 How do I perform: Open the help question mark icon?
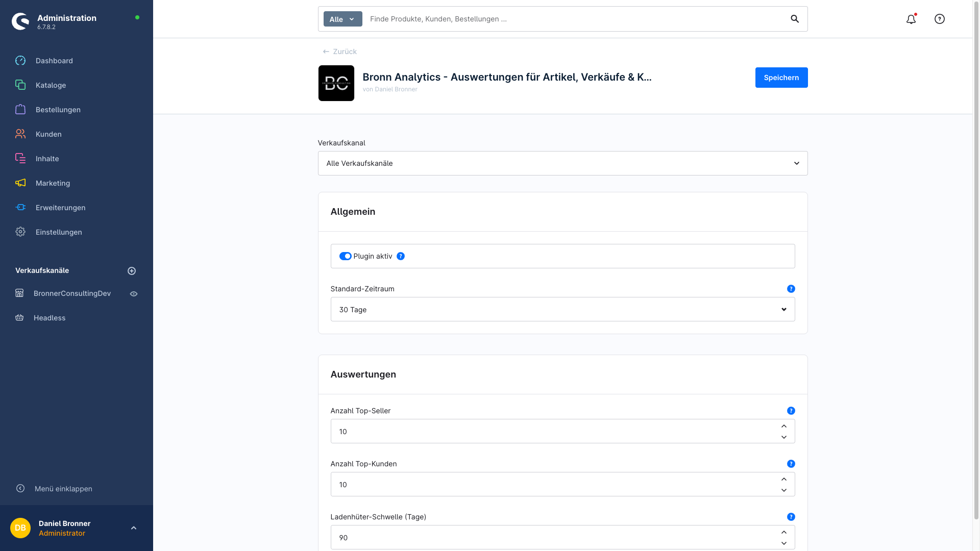(x=940, y=19)
